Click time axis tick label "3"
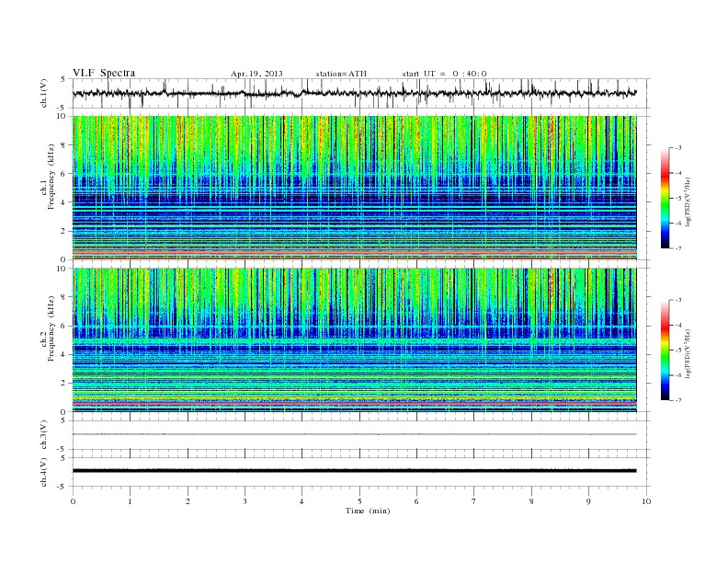 point(245,501)
